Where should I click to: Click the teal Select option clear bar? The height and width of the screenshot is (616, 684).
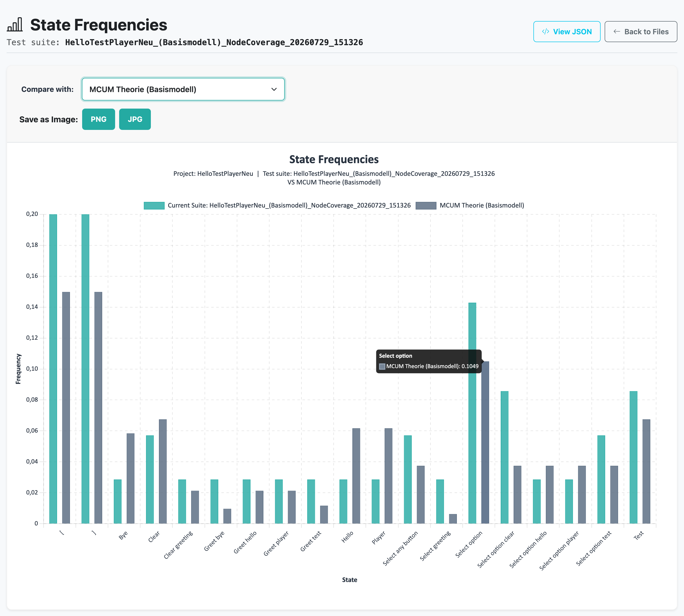pos(504,457)
